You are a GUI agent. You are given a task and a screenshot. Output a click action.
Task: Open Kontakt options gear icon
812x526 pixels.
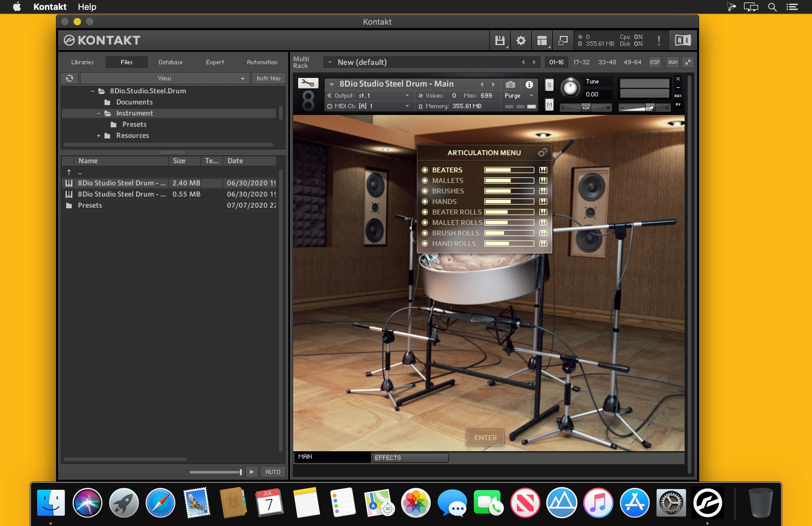coord(521,40)
